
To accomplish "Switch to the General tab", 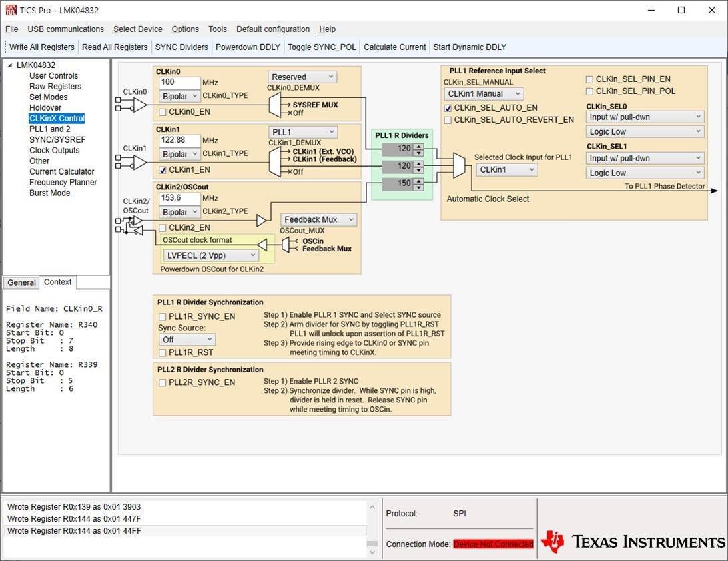I will [x=21, y=282].
